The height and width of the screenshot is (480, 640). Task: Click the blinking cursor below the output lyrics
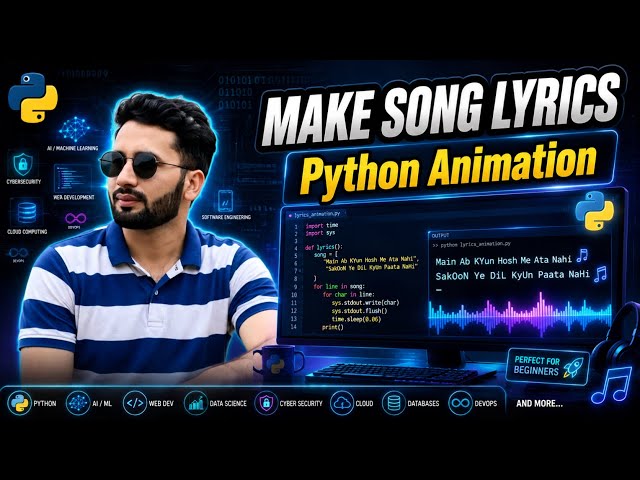[x=439, y=290]
